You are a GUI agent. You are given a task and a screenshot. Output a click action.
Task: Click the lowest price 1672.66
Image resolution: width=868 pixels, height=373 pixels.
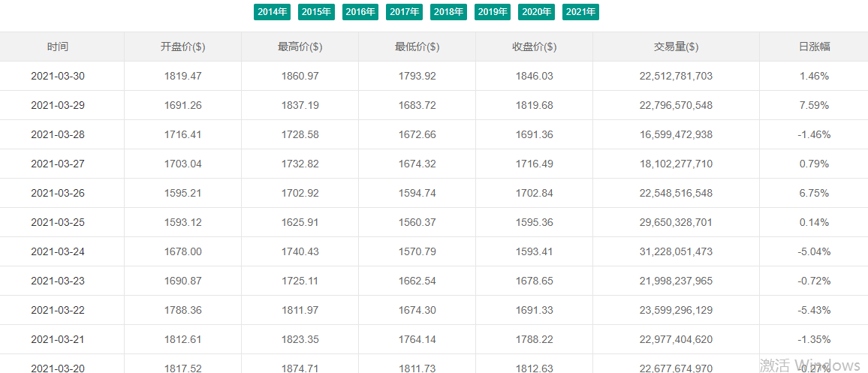tap(417, 134)
